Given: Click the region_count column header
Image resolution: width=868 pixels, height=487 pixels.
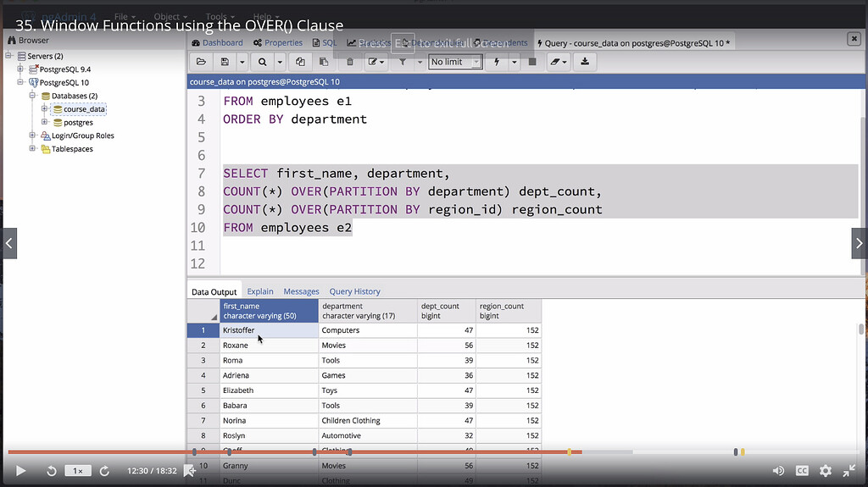Looking at the screenshot, I should coord(509,311).
